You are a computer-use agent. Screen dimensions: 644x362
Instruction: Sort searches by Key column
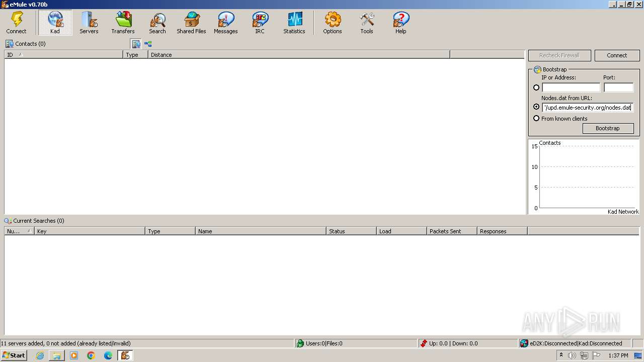(x=90, y=231)
